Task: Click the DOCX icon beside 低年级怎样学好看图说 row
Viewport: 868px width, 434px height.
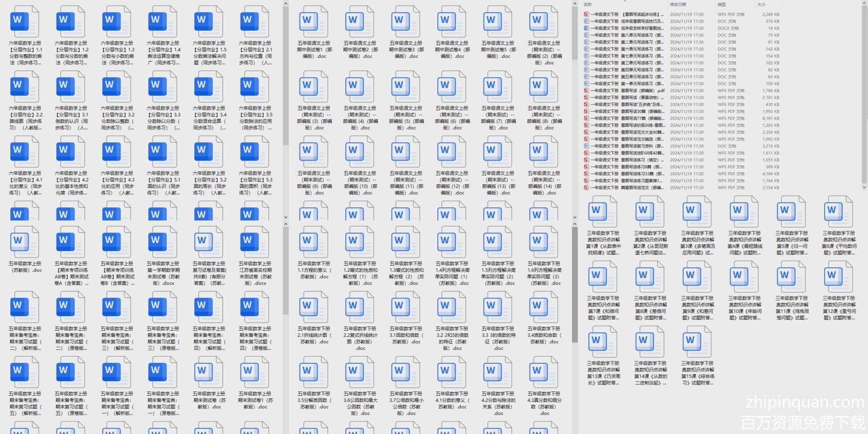Action: [x=586, y=28]
